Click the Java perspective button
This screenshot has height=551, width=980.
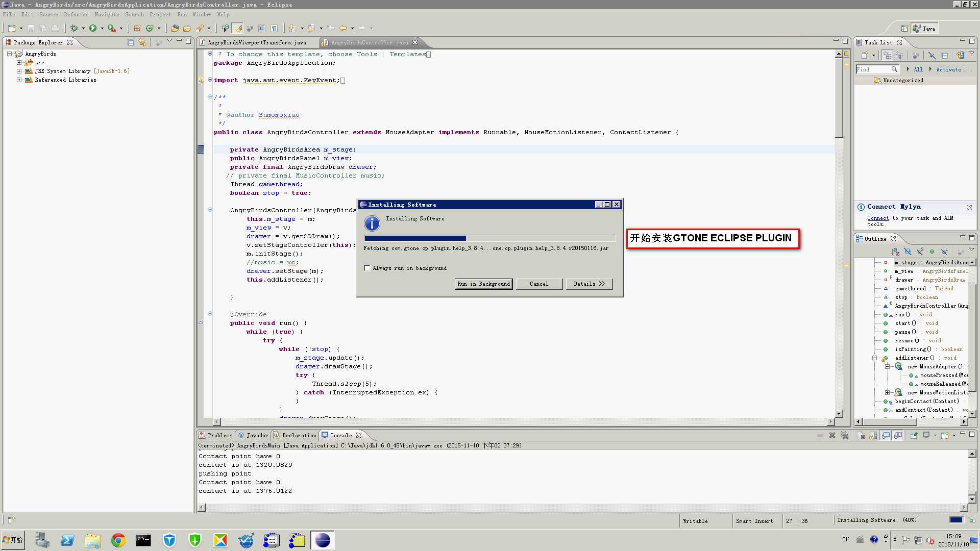[x=924, y=29]
